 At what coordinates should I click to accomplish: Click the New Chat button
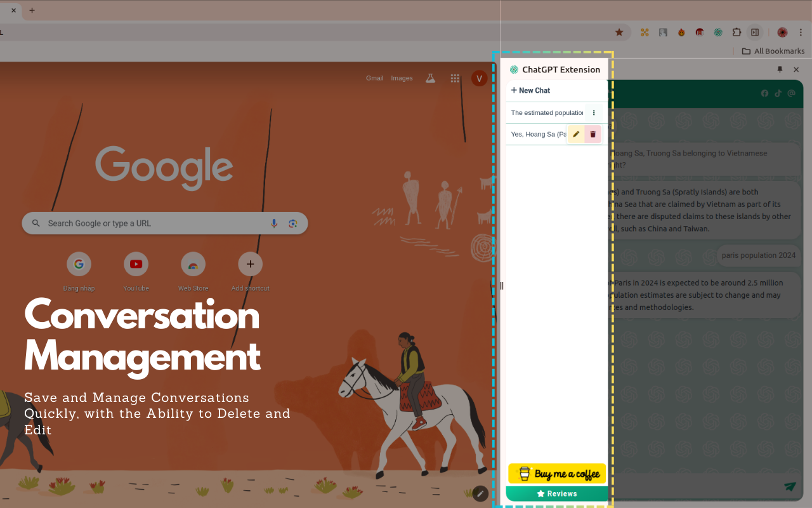tap(531, 90)
